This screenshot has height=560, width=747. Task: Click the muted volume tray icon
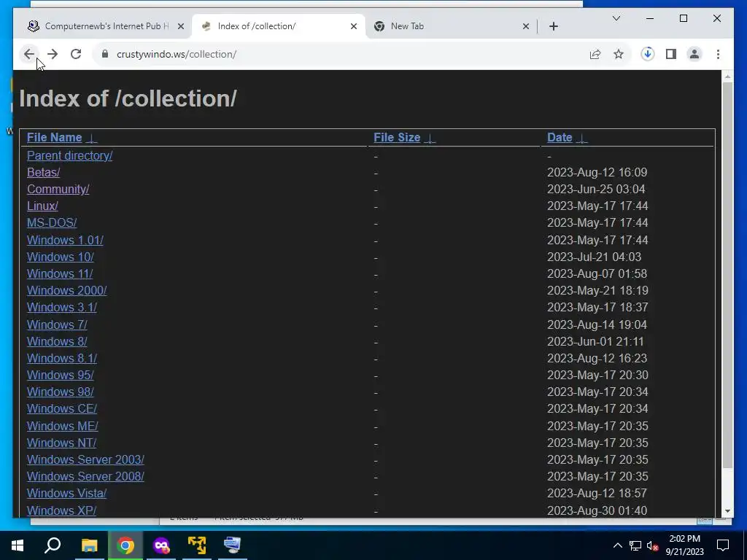click(652, 545)
